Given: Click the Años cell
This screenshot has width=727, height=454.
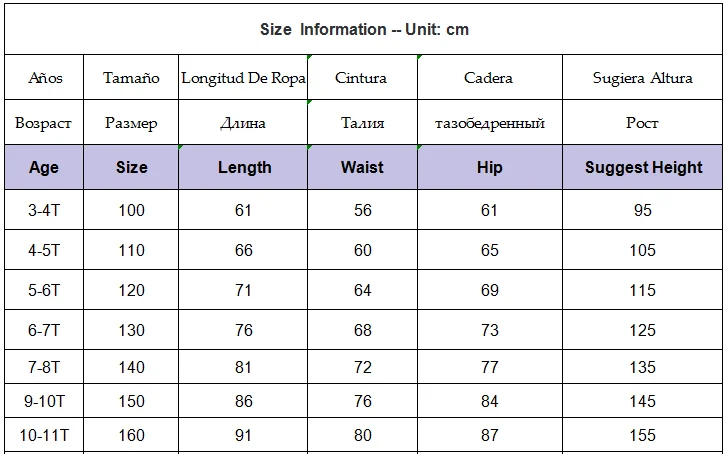Looking at the screenshot, I should (x=44, y=77).
